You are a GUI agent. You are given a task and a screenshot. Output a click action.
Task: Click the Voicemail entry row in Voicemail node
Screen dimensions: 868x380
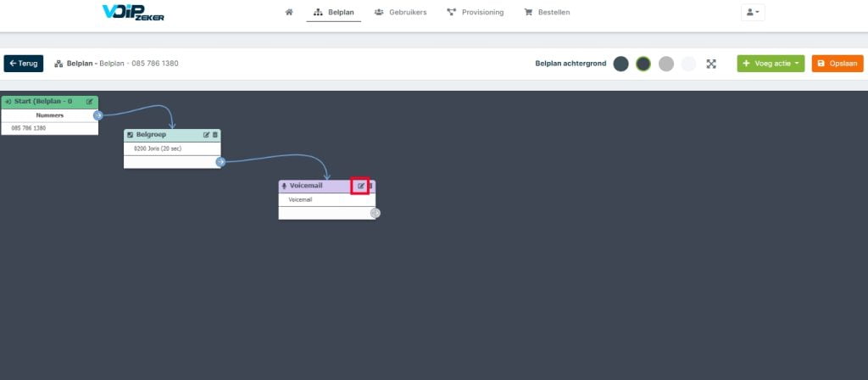(x=327, y=199)
